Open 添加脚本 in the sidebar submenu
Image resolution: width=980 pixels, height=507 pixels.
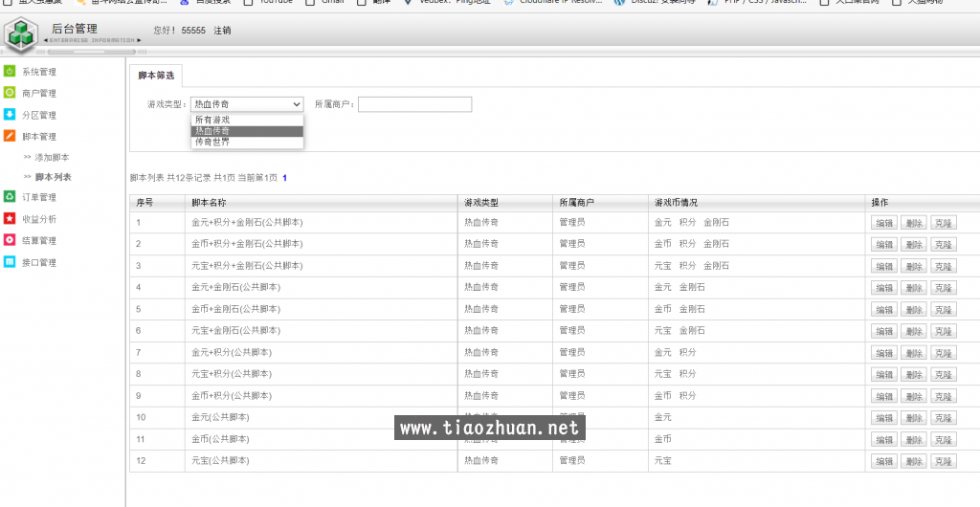pyautogui.click(x=52, y=157)
